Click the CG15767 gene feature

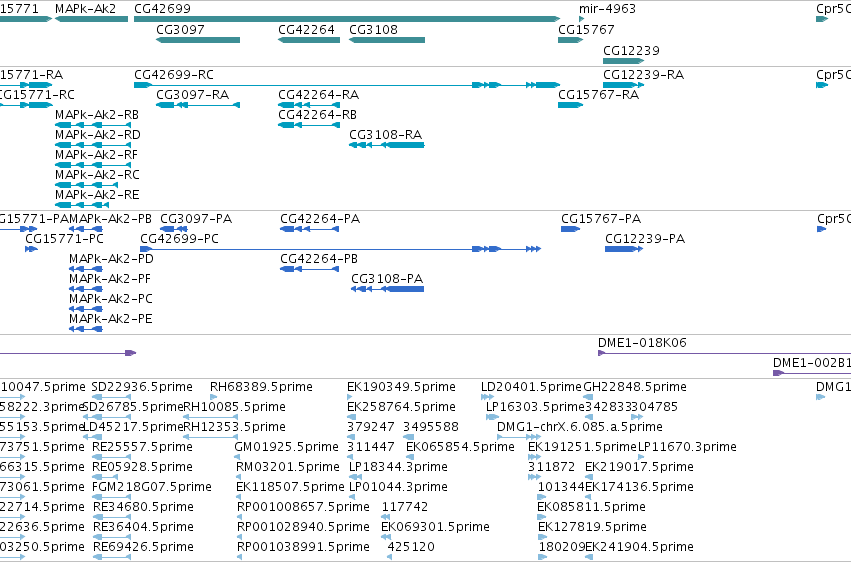point(570,40)
